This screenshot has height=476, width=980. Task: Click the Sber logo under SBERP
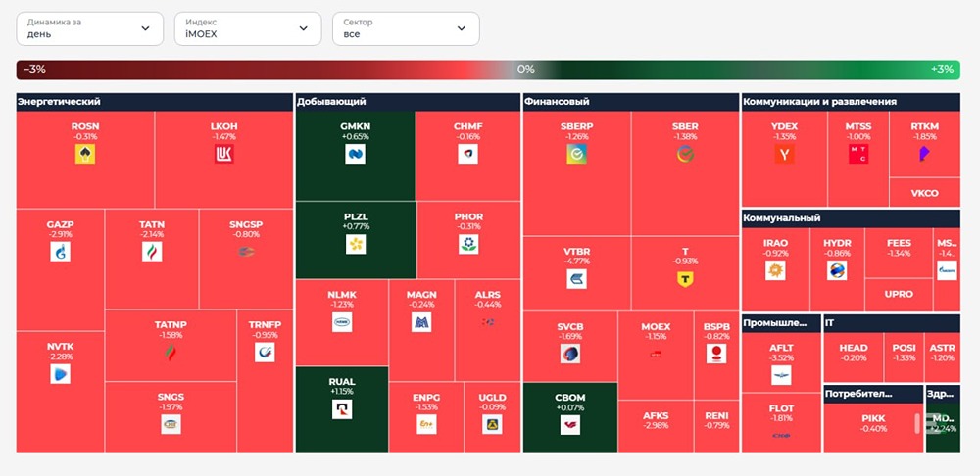click(x=576, y=154)
